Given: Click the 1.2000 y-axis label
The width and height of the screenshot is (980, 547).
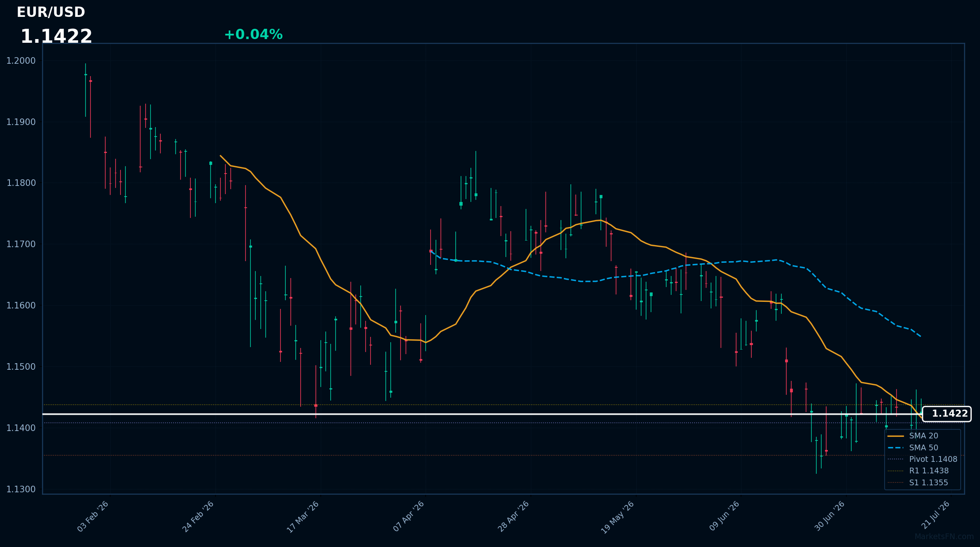Looking at the screenshot, I should tap(21, 61).
